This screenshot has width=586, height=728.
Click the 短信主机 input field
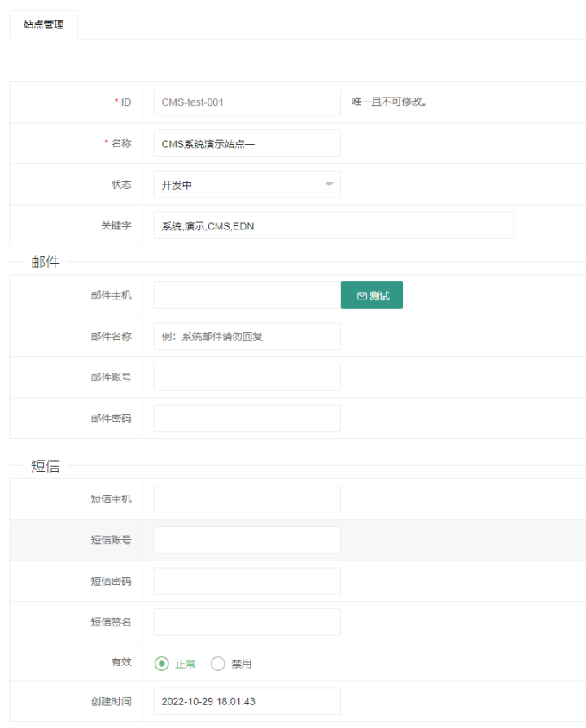point(247,499)
